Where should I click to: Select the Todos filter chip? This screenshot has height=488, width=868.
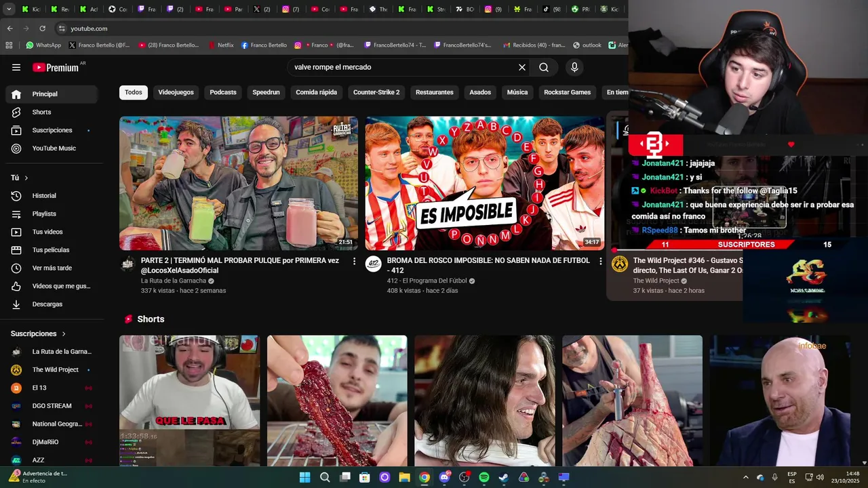134,92
